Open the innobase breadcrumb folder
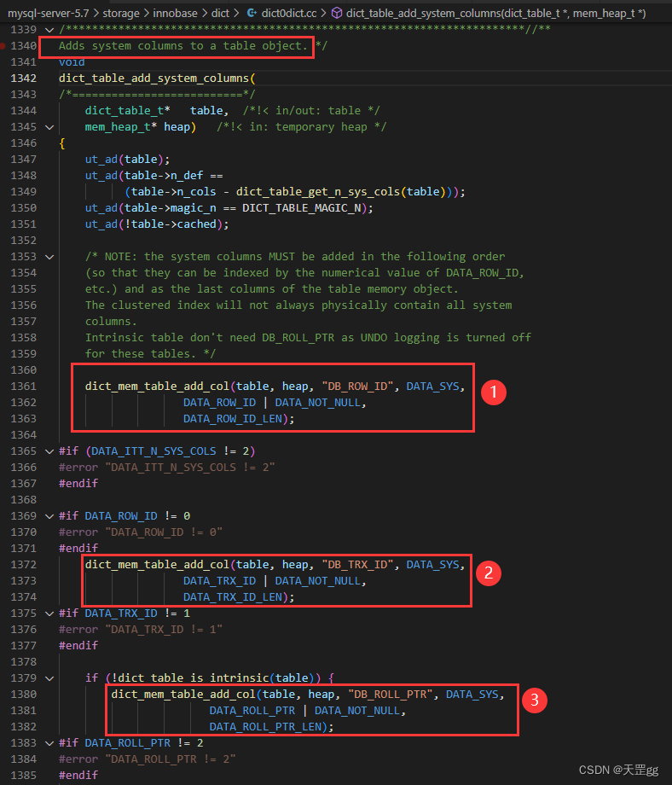The image size is (672, 785). [175, 13]
